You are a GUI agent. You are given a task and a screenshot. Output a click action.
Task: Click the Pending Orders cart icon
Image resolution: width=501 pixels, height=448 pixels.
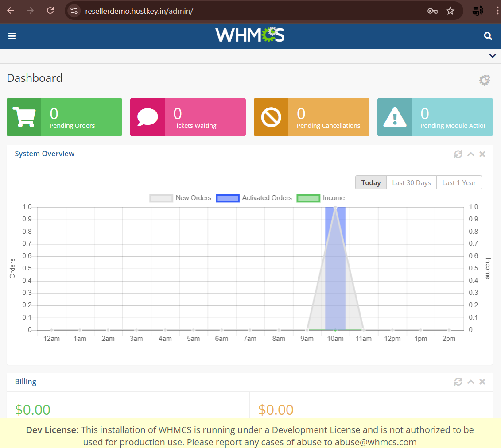click(24, 117)
